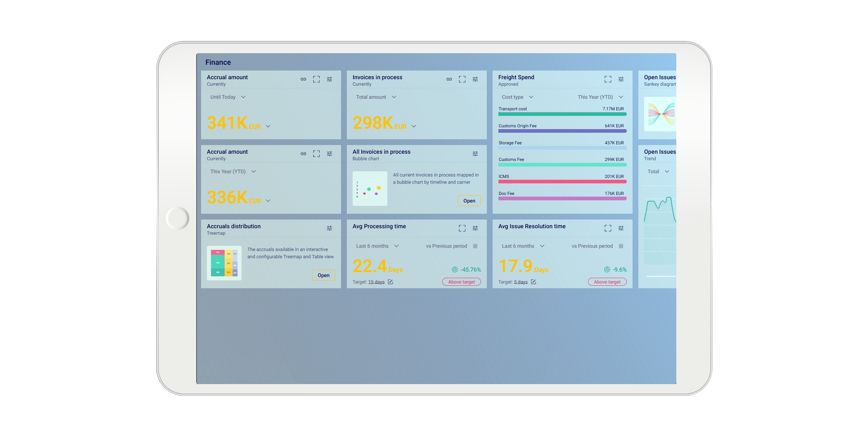Expand the Until Today dropdown
868x434 pixels.
[228, 97]
